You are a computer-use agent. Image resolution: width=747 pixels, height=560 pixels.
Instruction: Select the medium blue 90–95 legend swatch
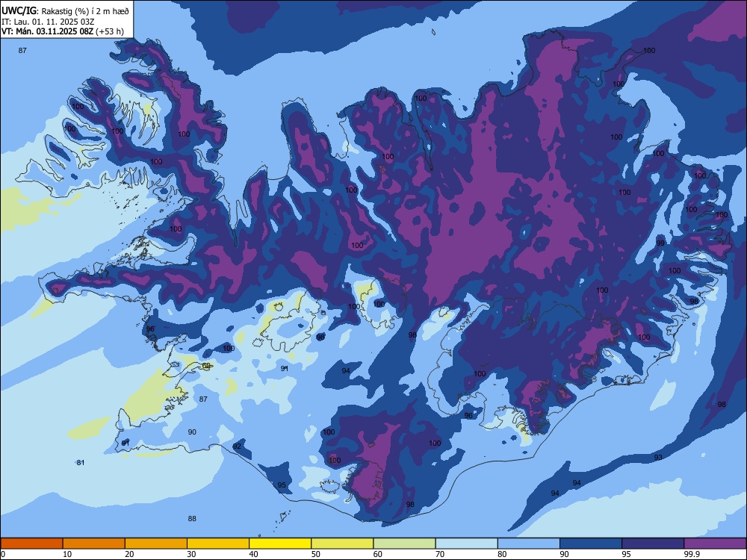591,544
